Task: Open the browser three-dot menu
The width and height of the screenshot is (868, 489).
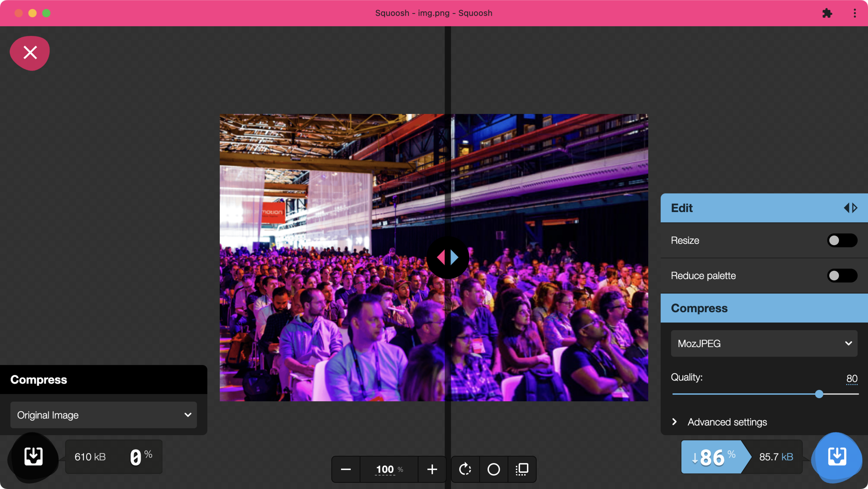Action: [855, 13]
